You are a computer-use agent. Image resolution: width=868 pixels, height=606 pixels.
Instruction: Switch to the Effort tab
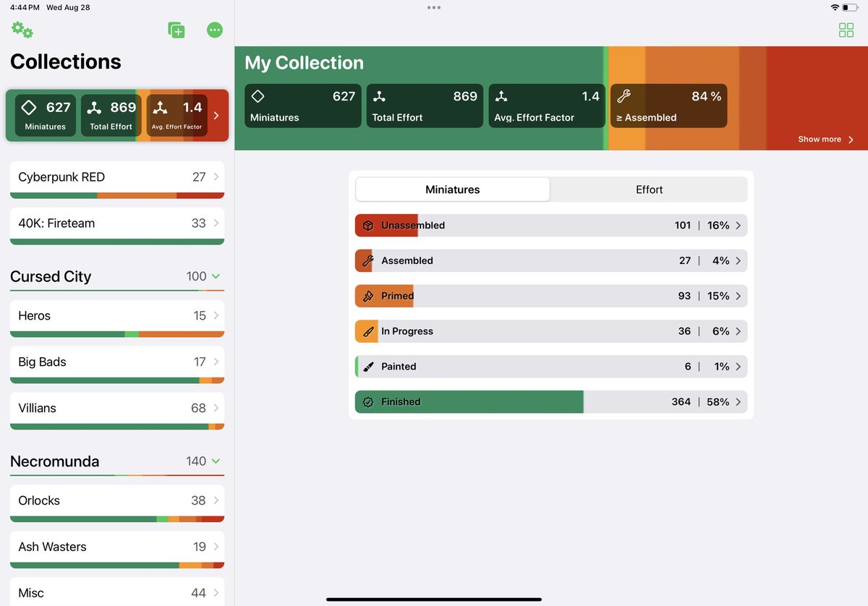coord(649,189)
